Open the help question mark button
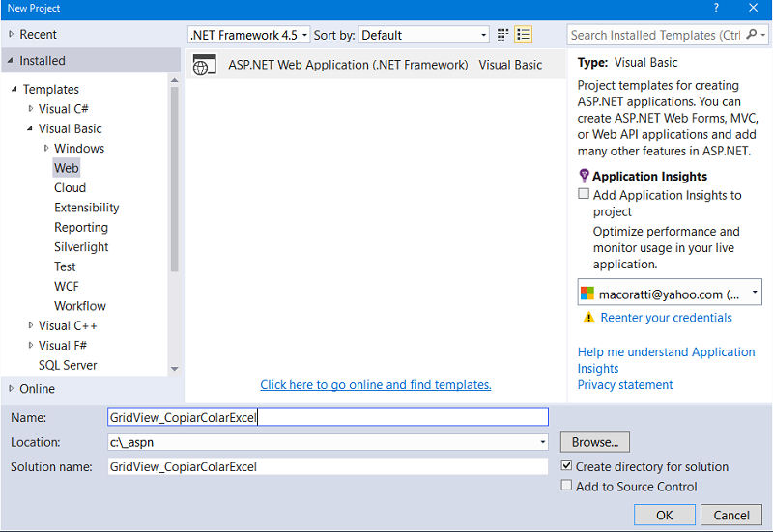The image size is (773, 532). [716, 8]
